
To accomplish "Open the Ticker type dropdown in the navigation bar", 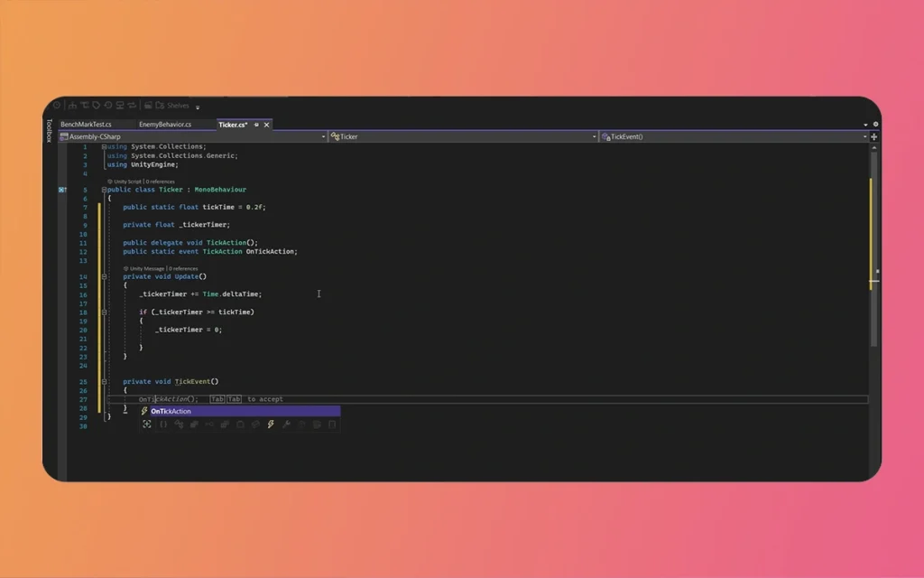I will click(593, 136).
